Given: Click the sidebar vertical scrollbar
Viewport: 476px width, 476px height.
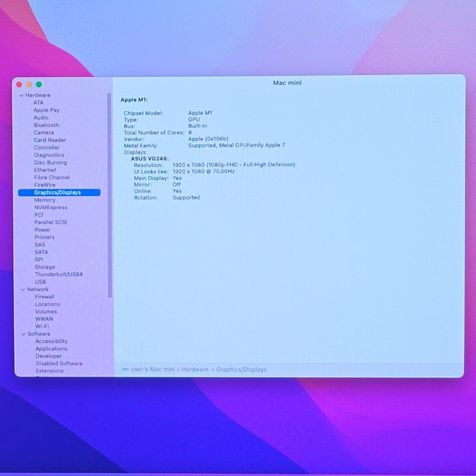Looking at the screenshot, I should [x=109, y=195].
